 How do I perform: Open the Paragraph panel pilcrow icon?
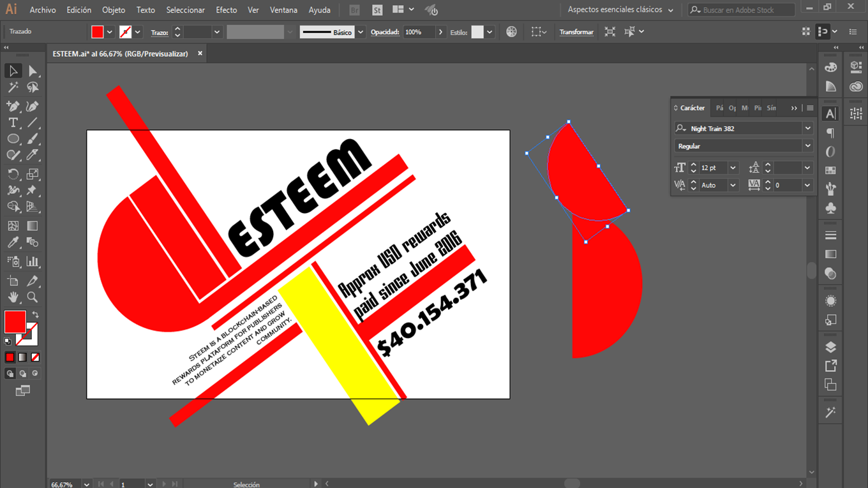point(830,133)
